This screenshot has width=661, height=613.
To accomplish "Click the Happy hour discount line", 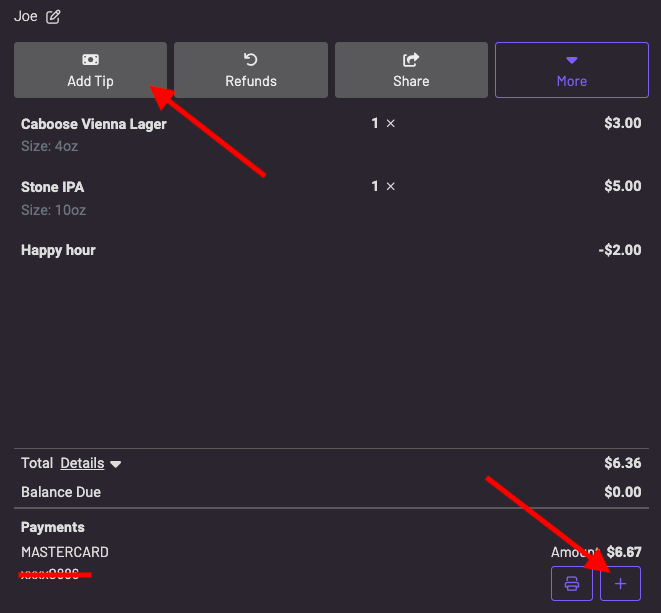I will [x=58, y=250].
